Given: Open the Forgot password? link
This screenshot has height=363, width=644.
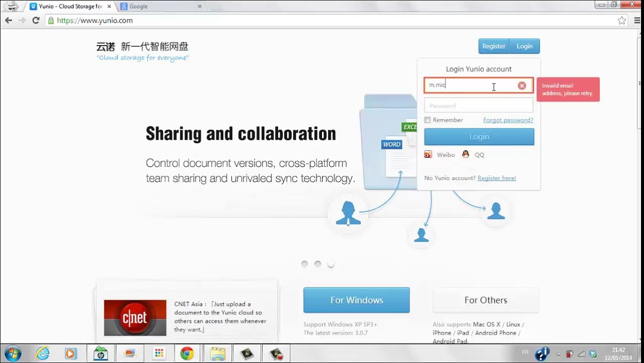Looking at the screenshot, I should coord(508,120).
